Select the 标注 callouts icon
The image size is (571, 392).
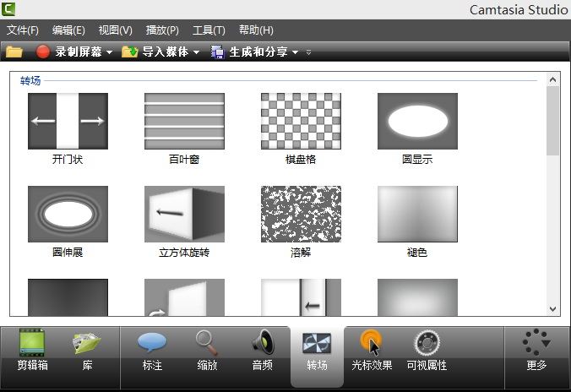[x=152, y=350]
